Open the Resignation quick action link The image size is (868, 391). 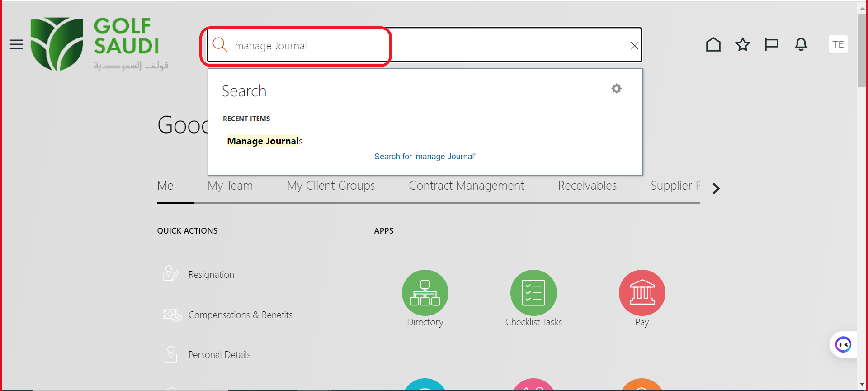(211, 275)
